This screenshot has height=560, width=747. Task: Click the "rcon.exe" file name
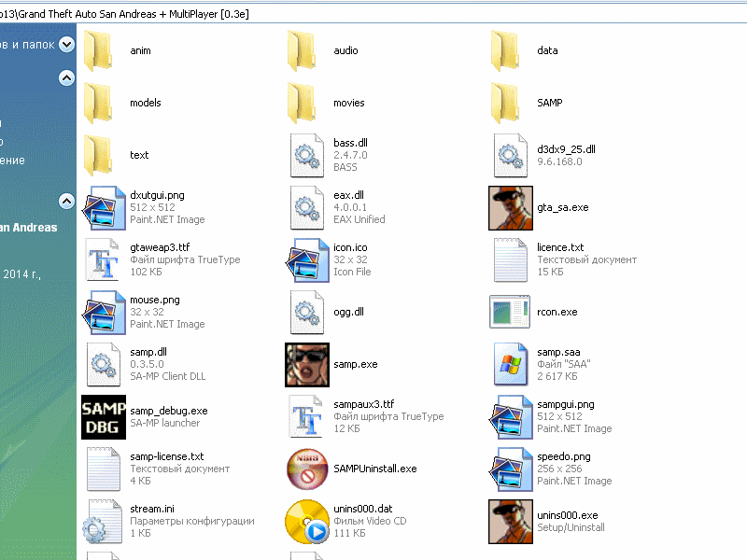click(557, 312)
